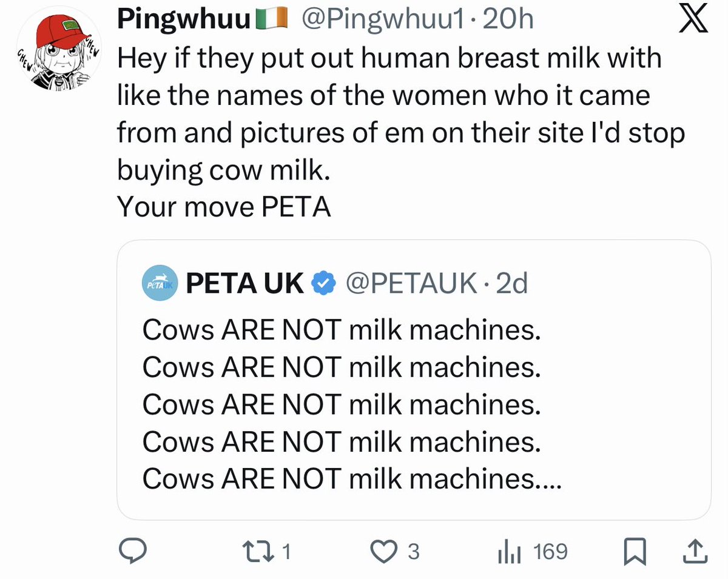The image size is (728, 579).
Task: Click PETA UK verified badge
Action: point(322,283)
